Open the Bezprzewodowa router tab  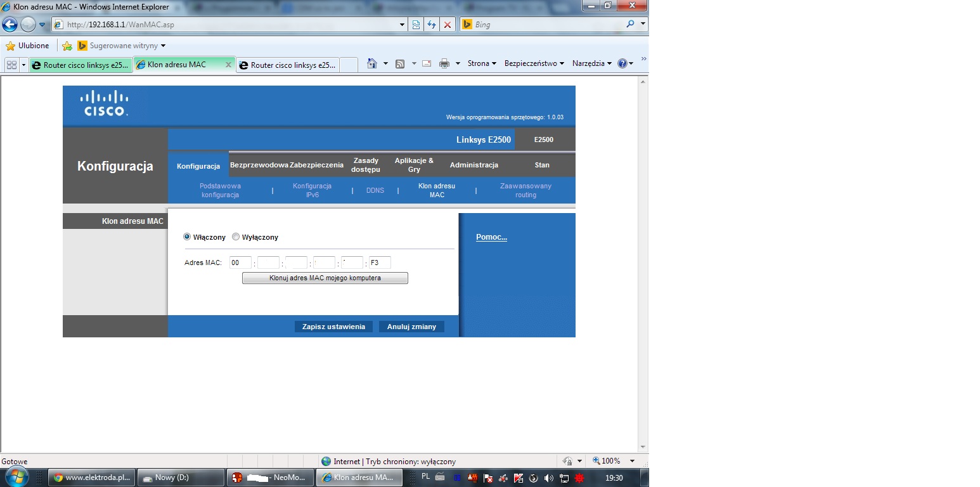coord(259,165)
